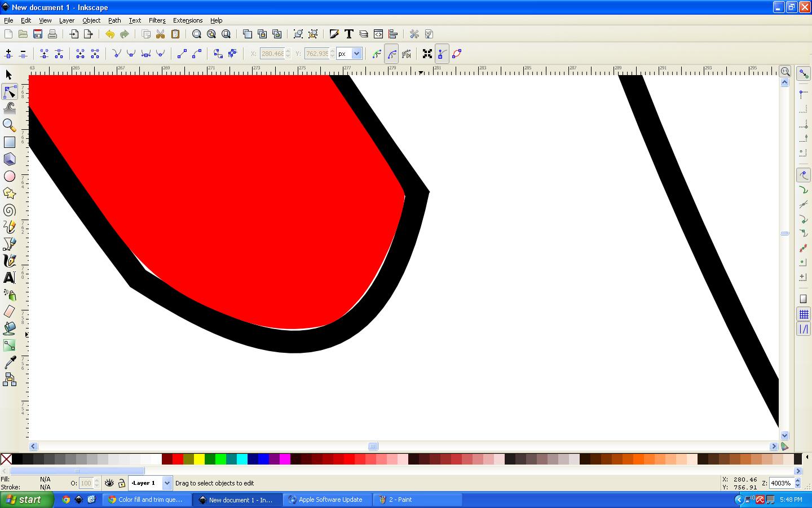This screenshot has height=508, width=812.
Task: Toggle layer visibility eye icon
Action: pyautogui.click(x=109, y=483)
